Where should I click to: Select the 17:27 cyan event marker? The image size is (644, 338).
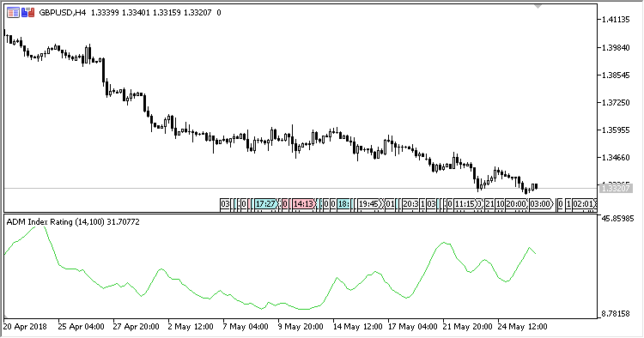(265, 204)
